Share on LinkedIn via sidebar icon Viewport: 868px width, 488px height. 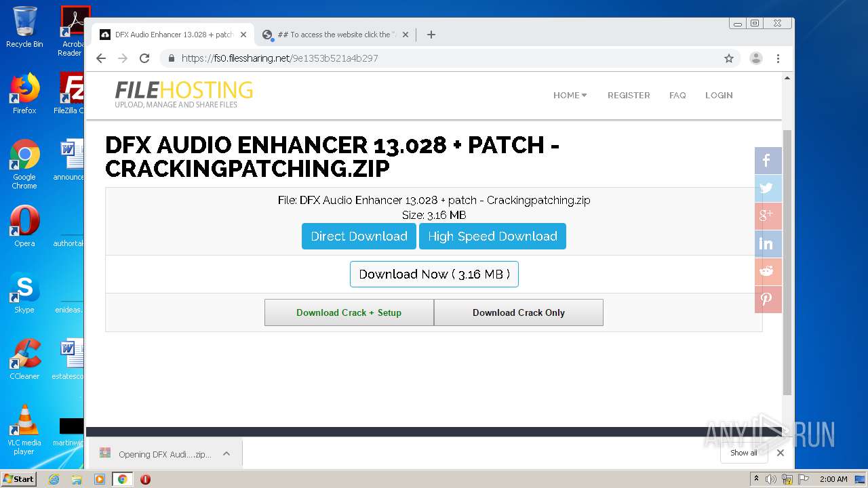tap(768, 244)
